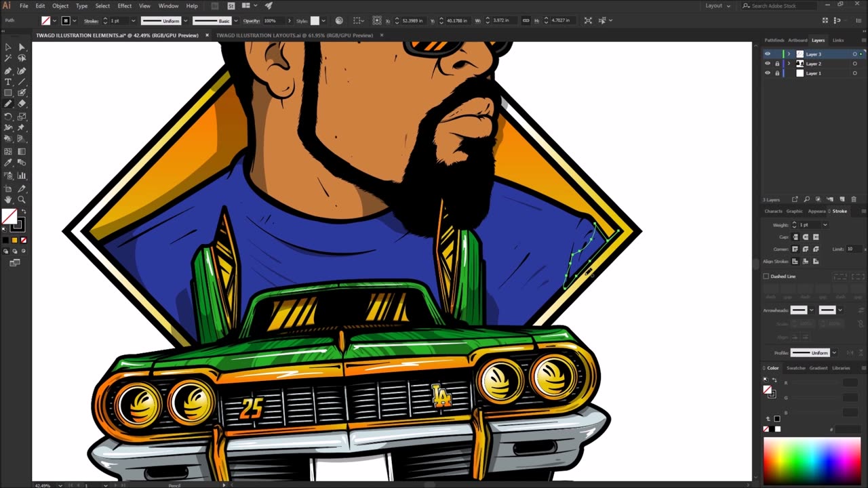Open stroke weight dropdown in control bar
The height and width of the screenshot is (488, 868).
click(133, 21)
